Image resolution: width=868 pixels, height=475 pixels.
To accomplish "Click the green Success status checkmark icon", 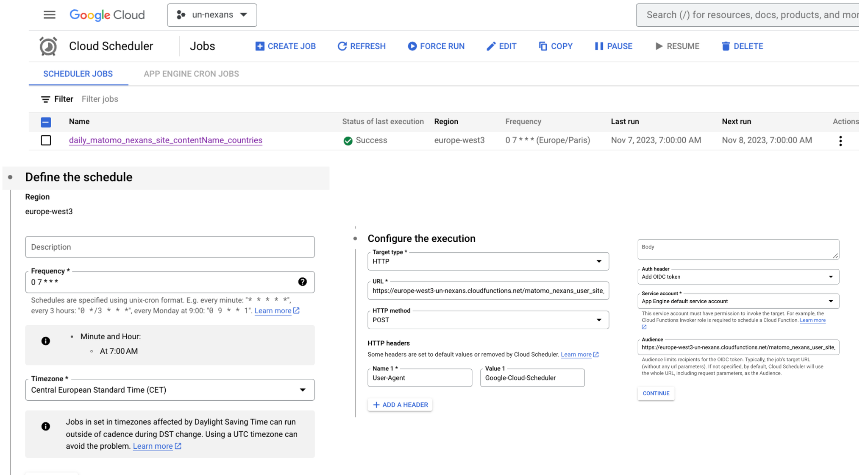I will [x=348, y=141].
